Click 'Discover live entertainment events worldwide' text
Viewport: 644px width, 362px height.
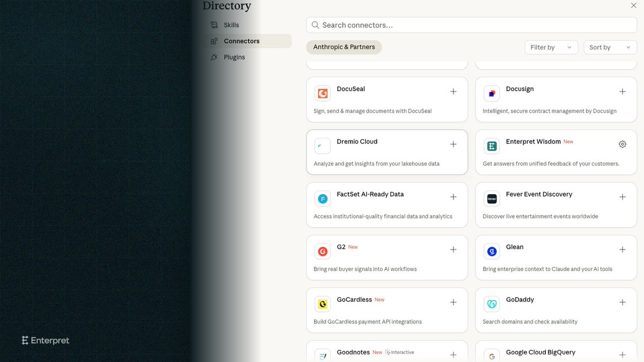coord(540,217)
